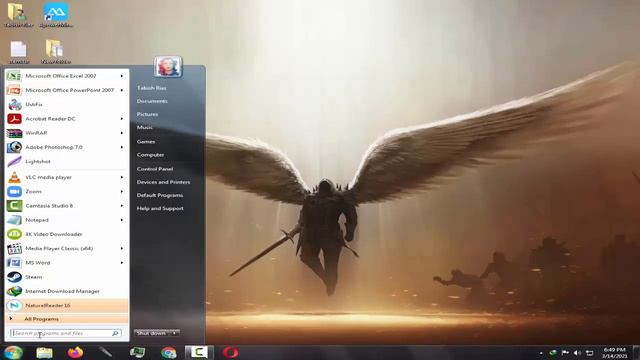Open Control Panel from Start menu
The image size is (640, 360).
tap(155, 169)
